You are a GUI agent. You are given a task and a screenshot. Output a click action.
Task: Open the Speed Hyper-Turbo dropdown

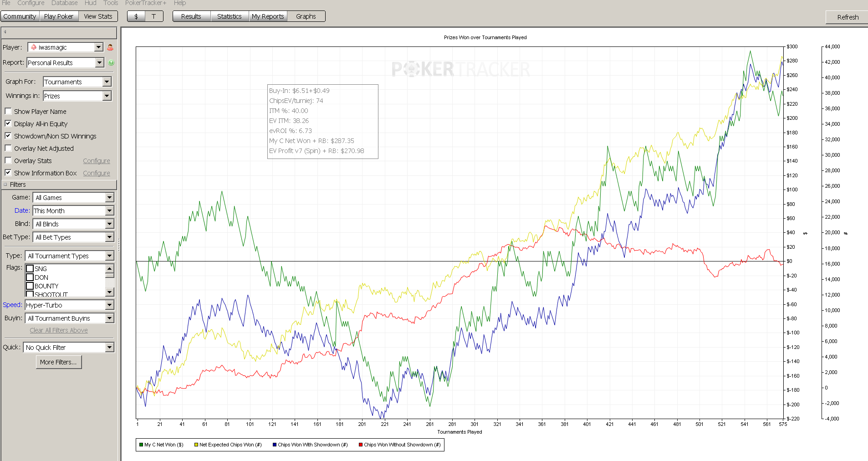coord(69,305)
